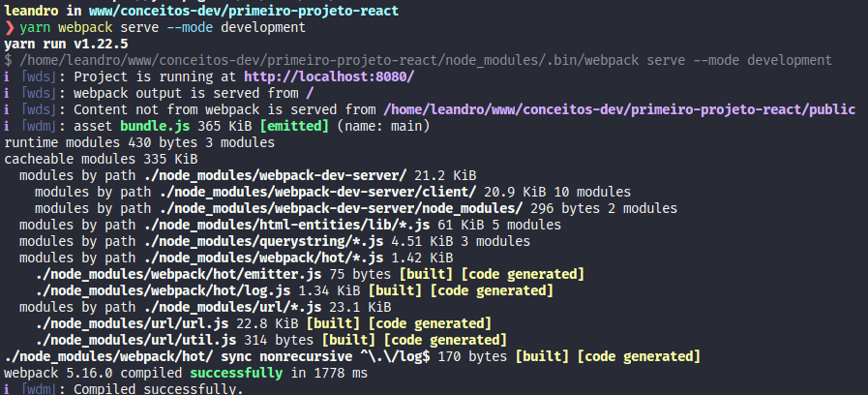Click the 'leandro' username in prompt

click(x=31, y=11)
